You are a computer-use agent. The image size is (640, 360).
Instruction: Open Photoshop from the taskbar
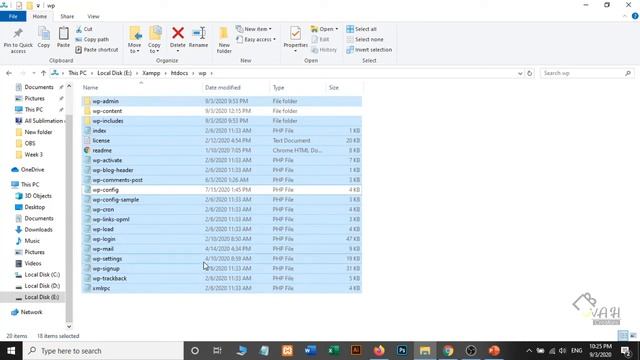(x=402, y=351)
